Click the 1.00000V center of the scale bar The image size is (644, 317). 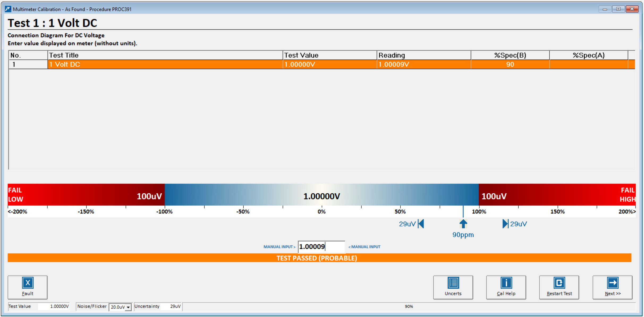click(321, 196)
